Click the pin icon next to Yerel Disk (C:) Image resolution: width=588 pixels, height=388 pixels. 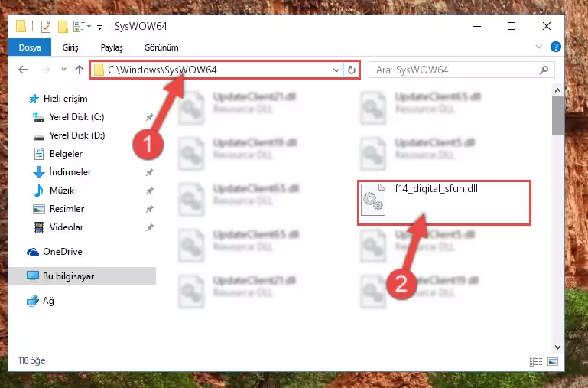pyautogui.click(x=150, y=117)
